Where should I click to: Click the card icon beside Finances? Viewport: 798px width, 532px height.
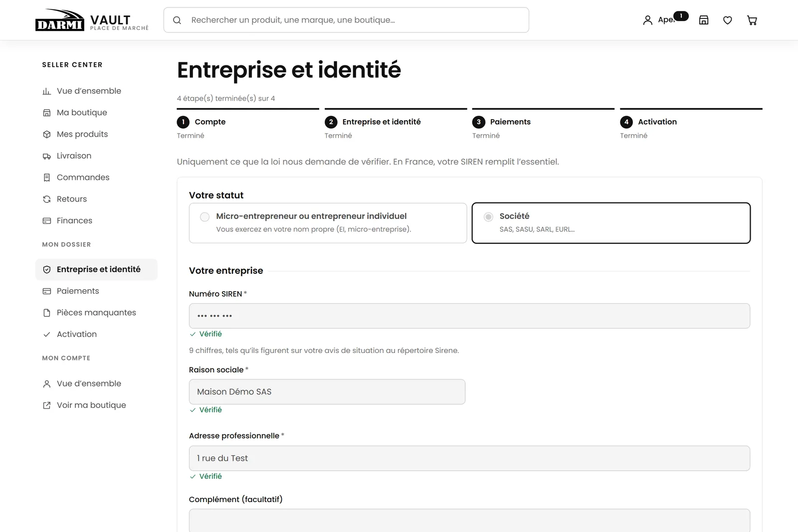coord(47,221)
